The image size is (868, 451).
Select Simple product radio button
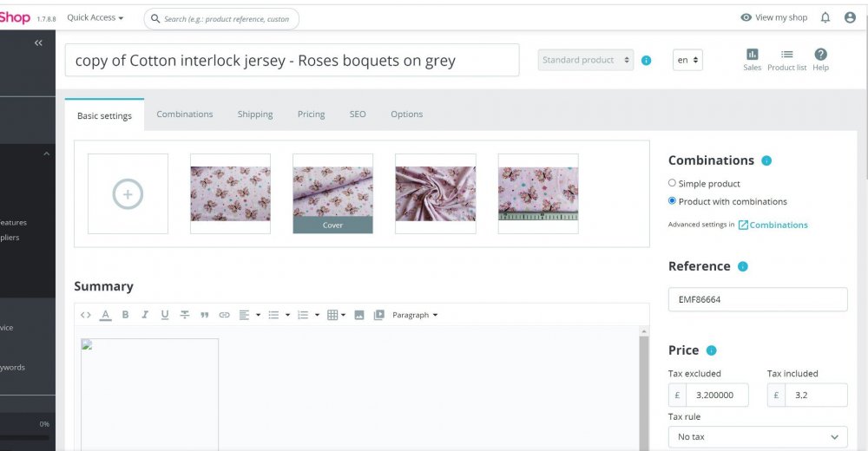(672, 183)
